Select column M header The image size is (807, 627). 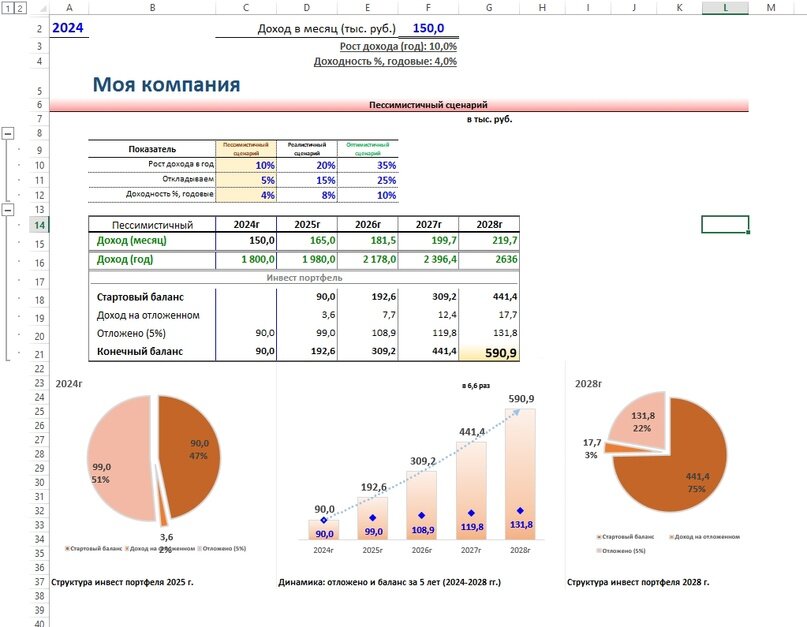tap(770, 7)
